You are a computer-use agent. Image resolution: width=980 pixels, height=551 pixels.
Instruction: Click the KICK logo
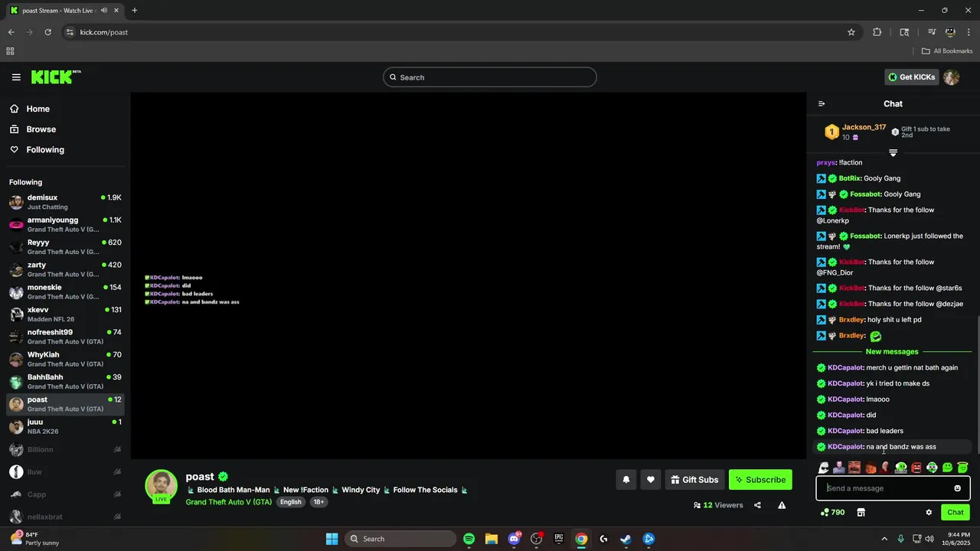pos(55,77)
